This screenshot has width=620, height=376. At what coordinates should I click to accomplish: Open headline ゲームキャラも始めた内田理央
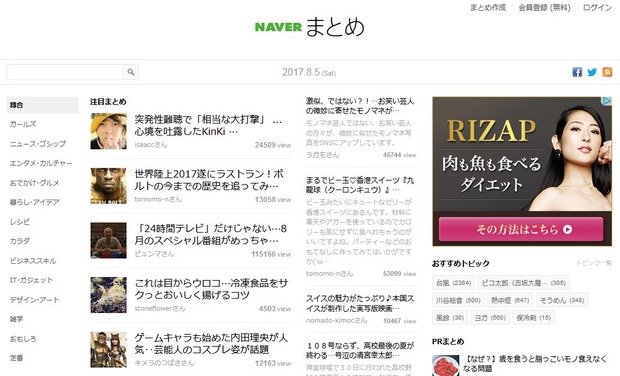coord(211,344)
